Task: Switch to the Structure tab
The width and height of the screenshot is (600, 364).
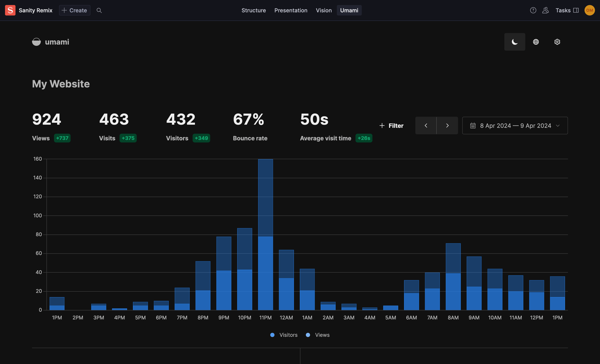Action: 254,10
